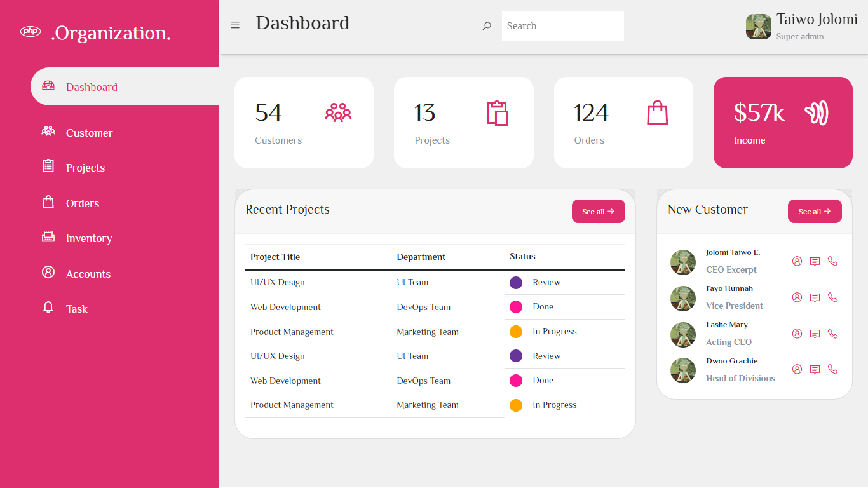868x488 pixels.
Task: Message Fayo Hunnah via chat icon
Action: 815,297
